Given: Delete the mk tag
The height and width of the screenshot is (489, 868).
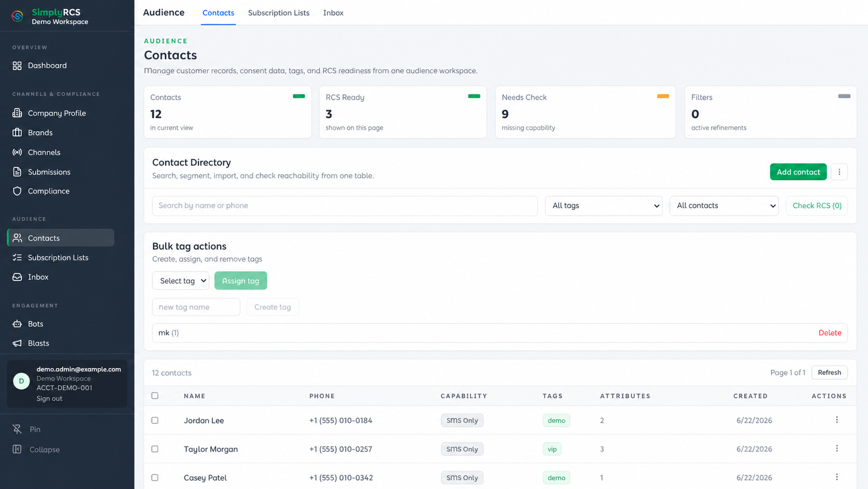Looking at the screenshot, I should [830, 333].
